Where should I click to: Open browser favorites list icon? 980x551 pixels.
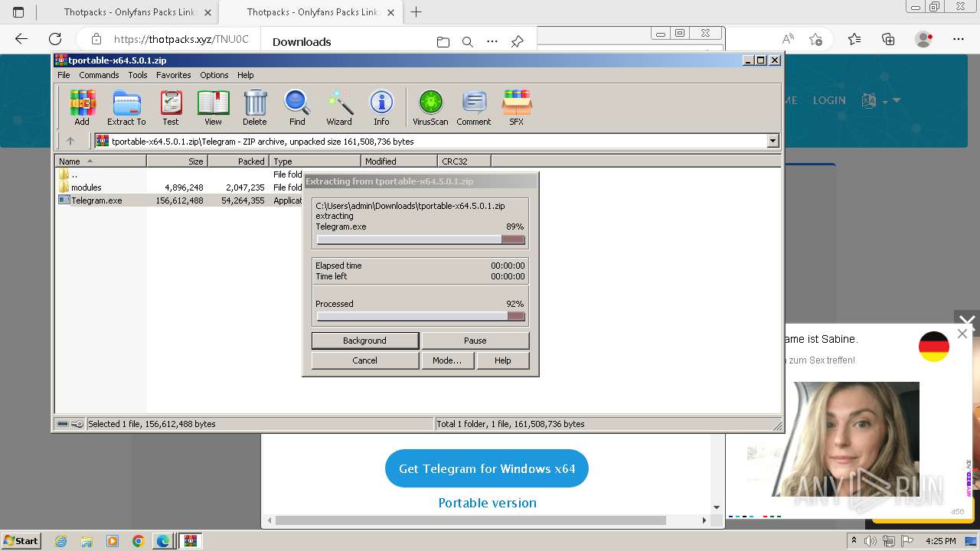pyautogui.click(x=854, y=39)
